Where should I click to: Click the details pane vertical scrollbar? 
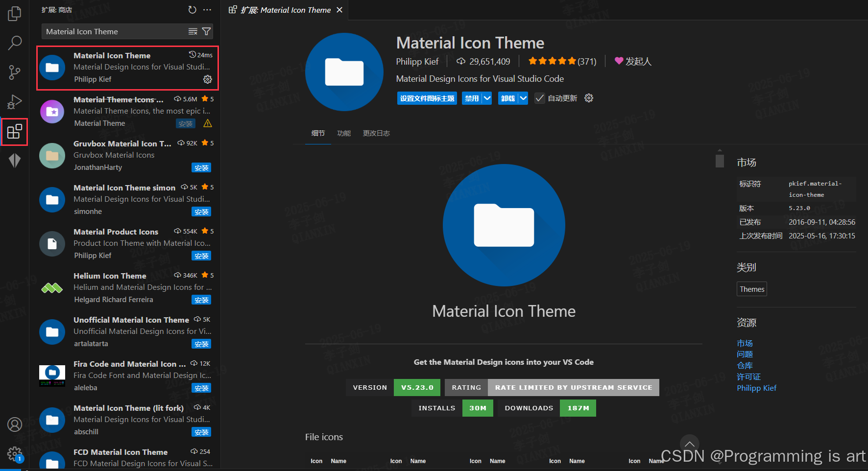click(x=719, y=161)
